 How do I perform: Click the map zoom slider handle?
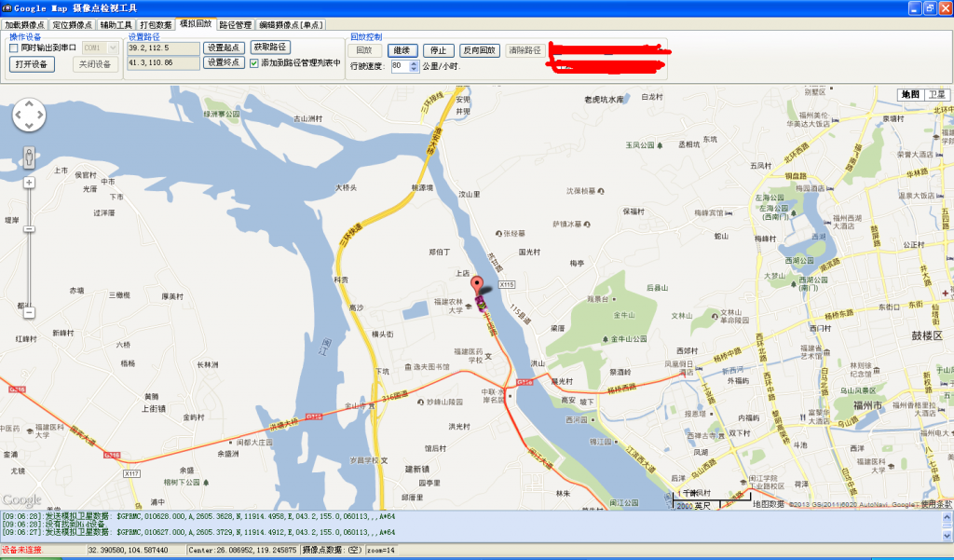pyautogui.click(x=29, y=229)
